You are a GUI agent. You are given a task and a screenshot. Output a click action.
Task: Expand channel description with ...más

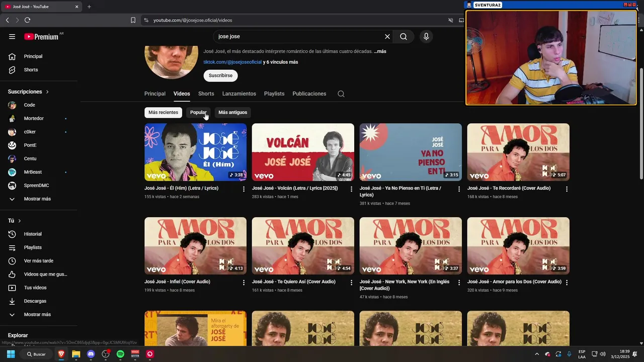click(x=380, y=51)
